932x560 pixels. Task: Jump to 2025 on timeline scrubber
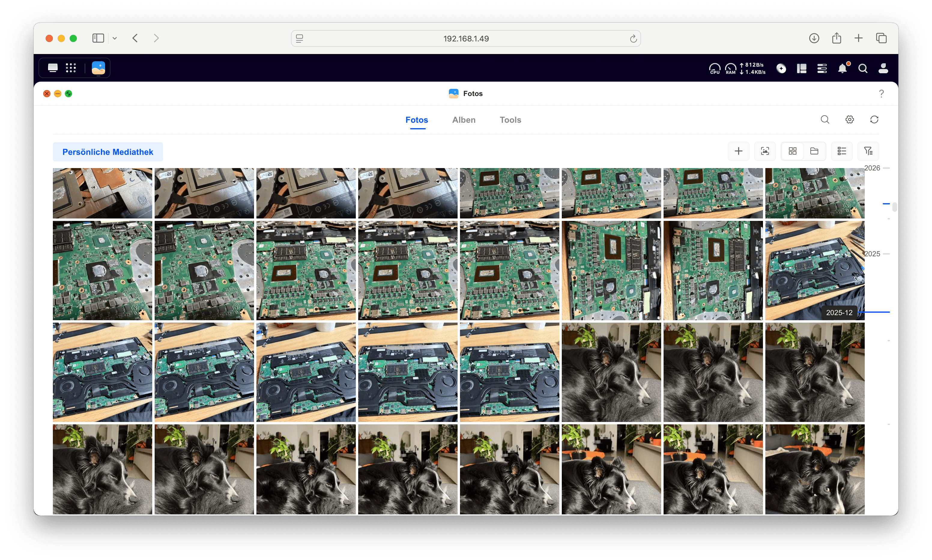tap(872, 254)
